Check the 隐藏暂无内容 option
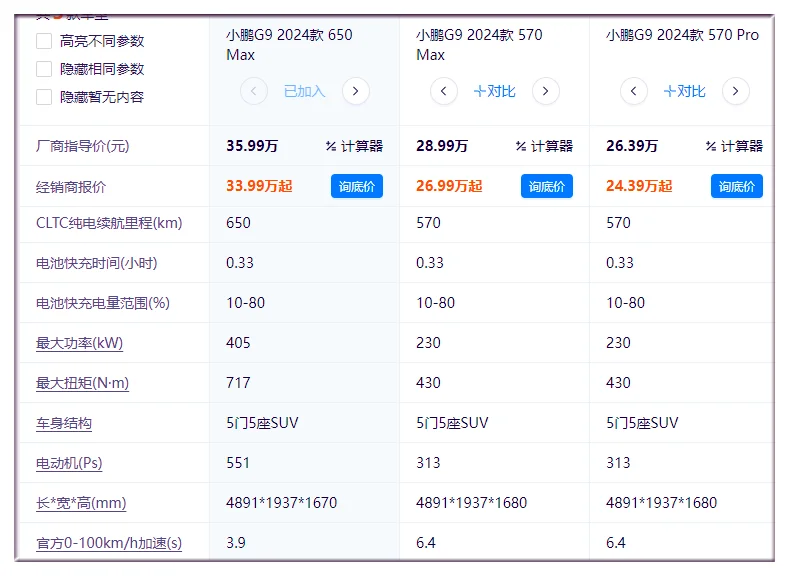 click(x=44, y=97)
